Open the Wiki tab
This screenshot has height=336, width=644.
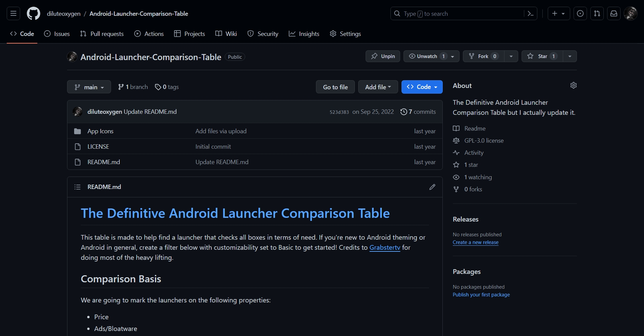pyautogui.click(x=226, y=34)
